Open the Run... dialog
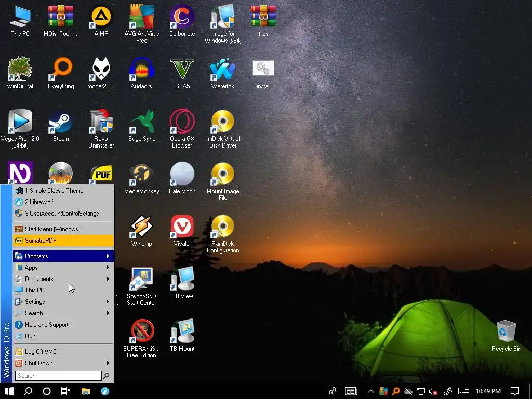Screen dimensions: 532x399 [63, 336]
